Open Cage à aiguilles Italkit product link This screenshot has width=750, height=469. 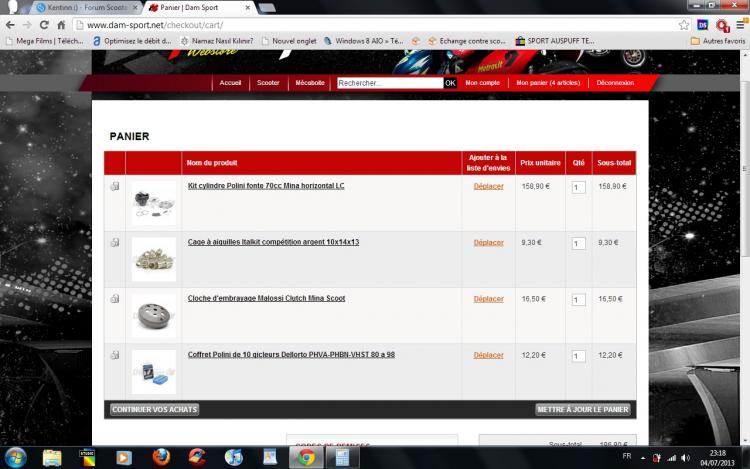point(273,242)
